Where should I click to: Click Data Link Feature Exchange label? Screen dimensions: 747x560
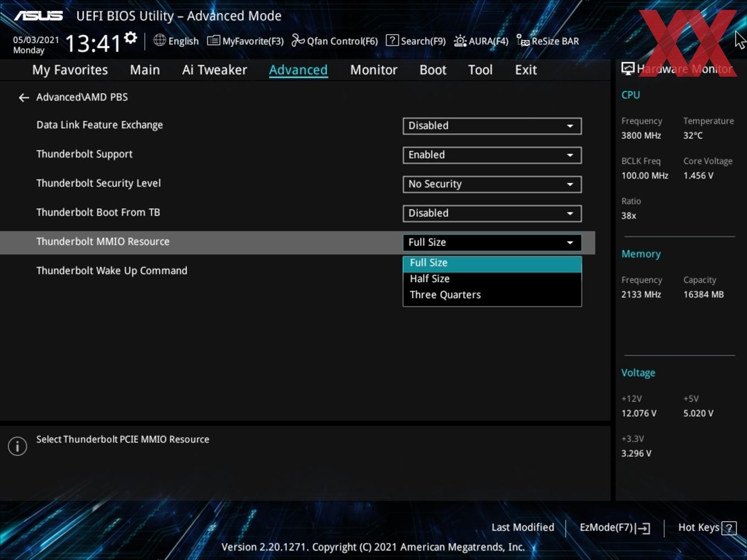(99, 125)
